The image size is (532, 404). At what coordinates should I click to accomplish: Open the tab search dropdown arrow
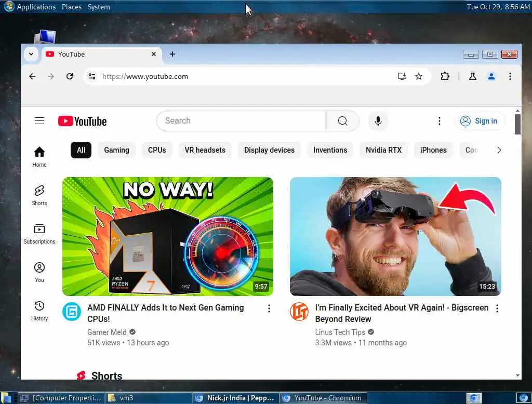pyautogui.click(x=31, y=54)
